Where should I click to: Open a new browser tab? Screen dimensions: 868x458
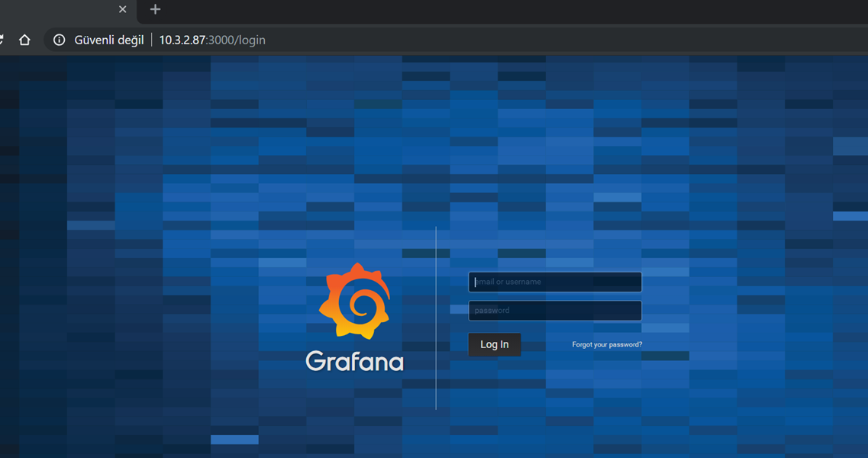(x=155, y=9)
